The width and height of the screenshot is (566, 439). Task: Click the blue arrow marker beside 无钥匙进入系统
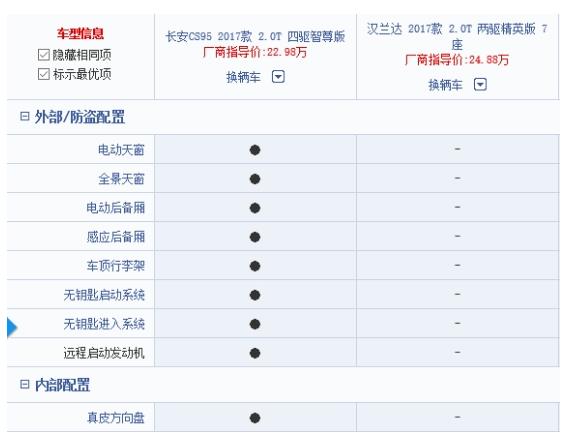point(12,327)
